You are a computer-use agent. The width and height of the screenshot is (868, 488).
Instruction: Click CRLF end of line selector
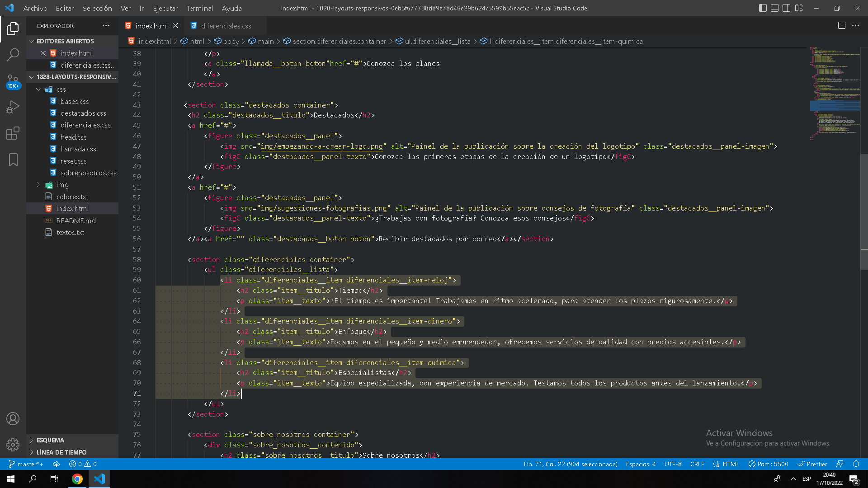[x=697, y=464]
